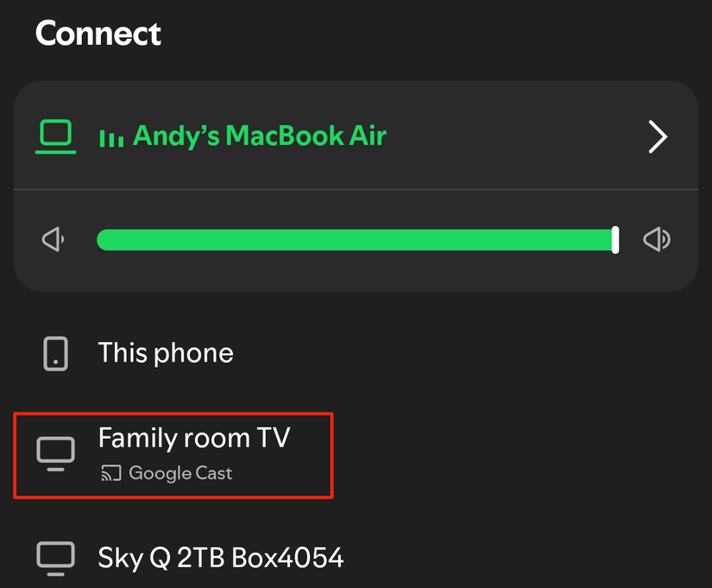Click the laptop icon beside Andy's MacBook Air
Screen dimensions: 712x588
pyautogui.click(x=54, y=136)
